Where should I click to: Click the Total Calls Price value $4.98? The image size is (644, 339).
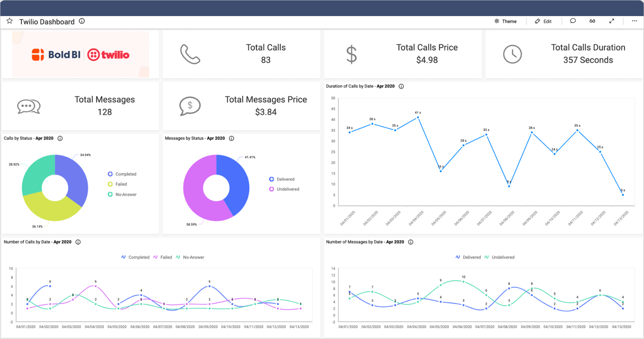(x=427, y=60)
